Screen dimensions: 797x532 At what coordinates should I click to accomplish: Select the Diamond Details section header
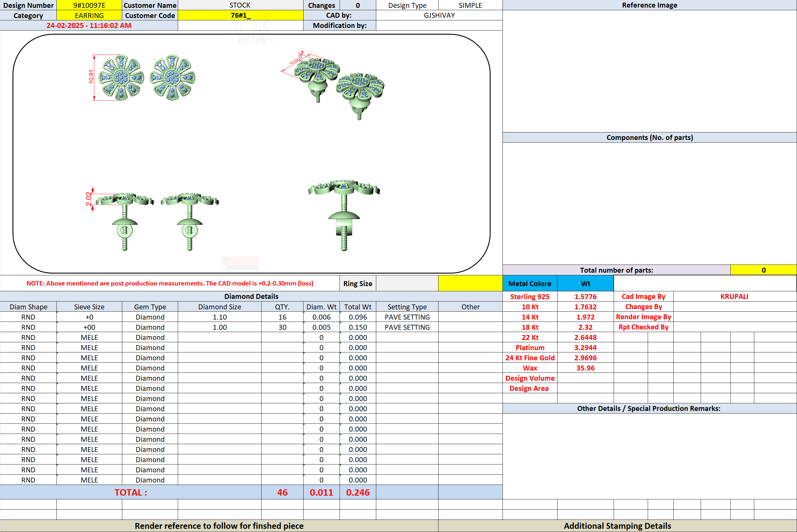click(251, 296)
